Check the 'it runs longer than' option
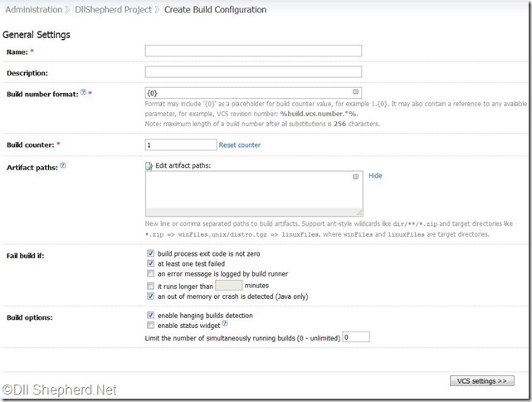The height and width of the screenshot is (402, 532). [149, 285]
